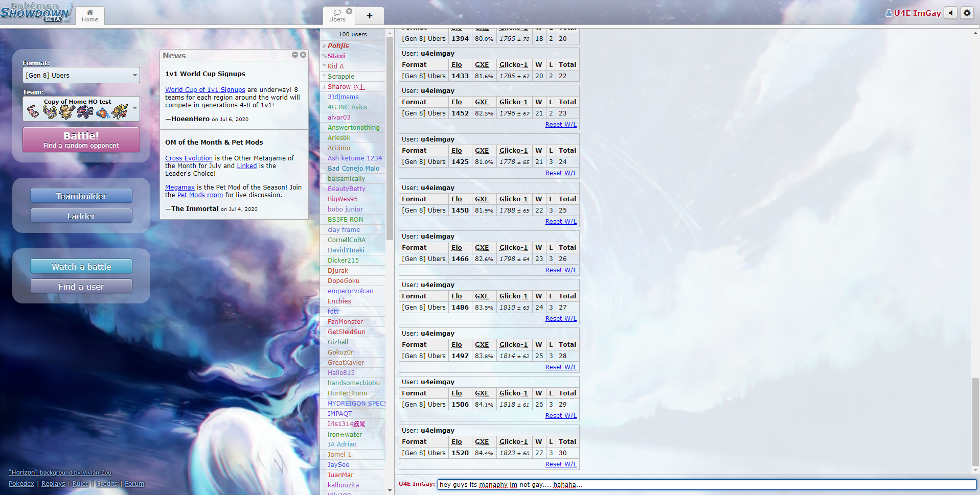Click Reset W/L under Elo 1486 row
The image size is (980, 495).
pyautogui.click(x=561, y=318)
